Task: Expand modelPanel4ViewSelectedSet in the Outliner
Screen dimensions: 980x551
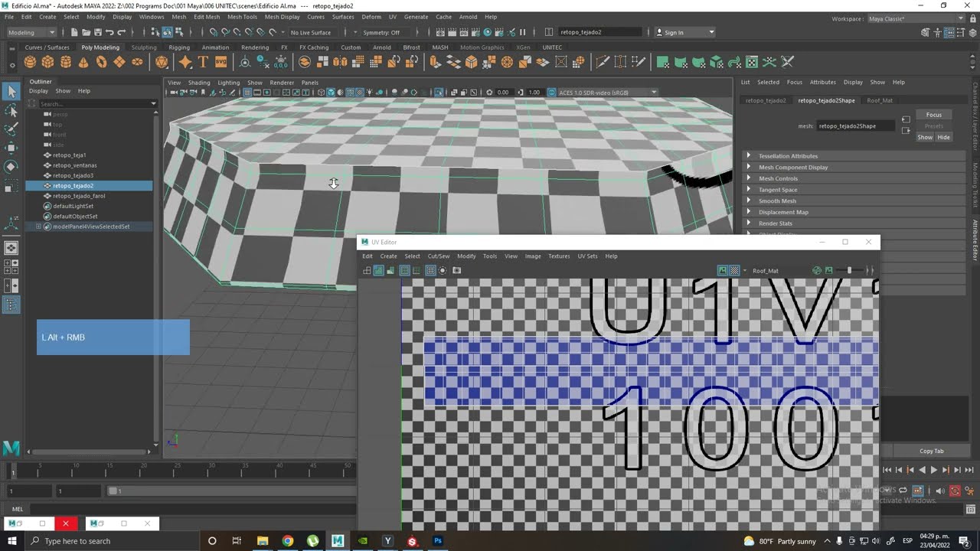Action: 38,227
